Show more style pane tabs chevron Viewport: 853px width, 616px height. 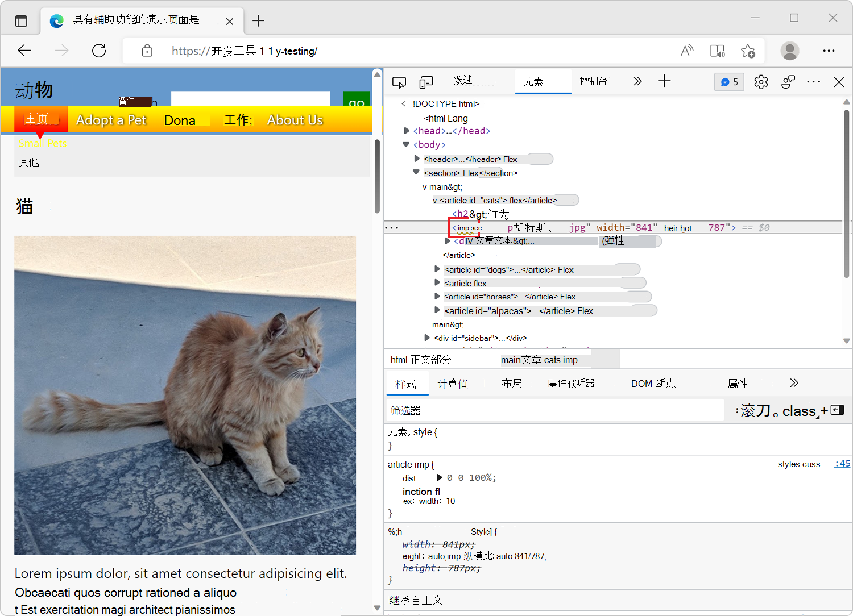click(x=794, y=383)
